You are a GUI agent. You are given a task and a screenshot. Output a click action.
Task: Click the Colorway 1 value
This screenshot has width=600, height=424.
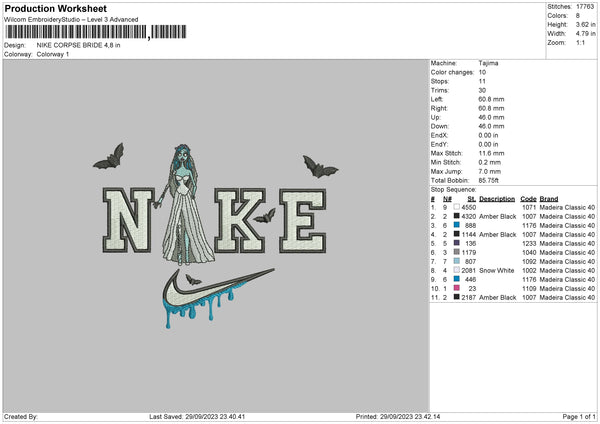[x=53, y=54]
